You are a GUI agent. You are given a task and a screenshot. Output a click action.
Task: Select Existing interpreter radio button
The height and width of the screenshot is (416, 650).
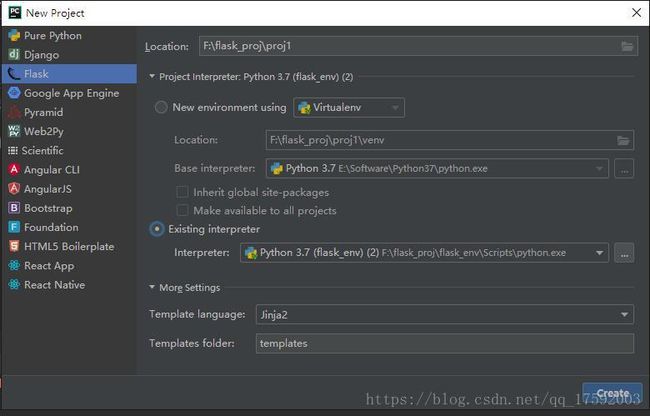point(157,229)
